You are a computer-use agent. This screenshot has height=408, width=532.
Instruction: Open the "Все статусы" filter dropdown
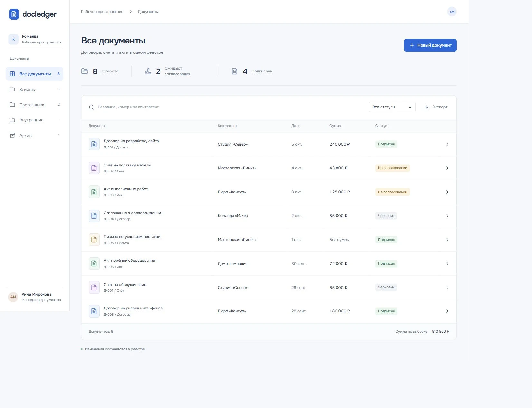[x=392, y=107]
